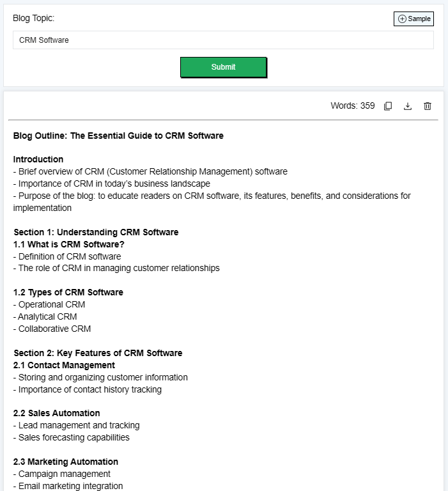The width and height of the screenshot is (448, 491).
Task: Focus the Blog Topic input field
Action: (223, 40)
